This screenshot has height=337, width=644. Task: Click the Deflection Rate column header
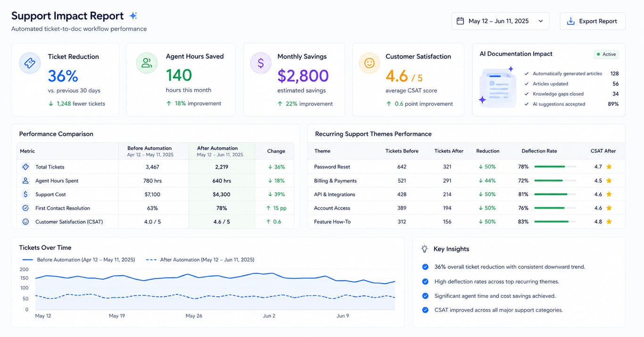click(x=539, y=151)
